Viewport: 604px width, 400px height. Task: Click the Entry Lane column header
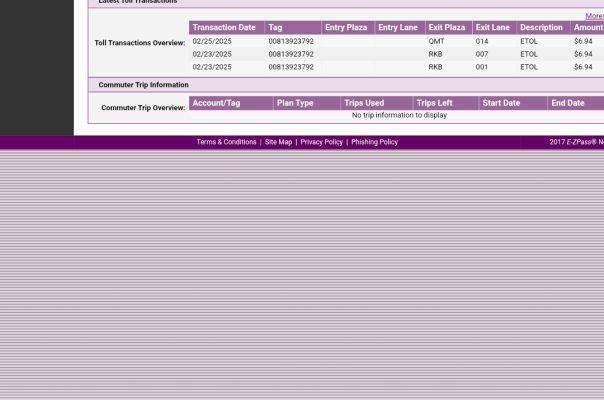point(398,28)
